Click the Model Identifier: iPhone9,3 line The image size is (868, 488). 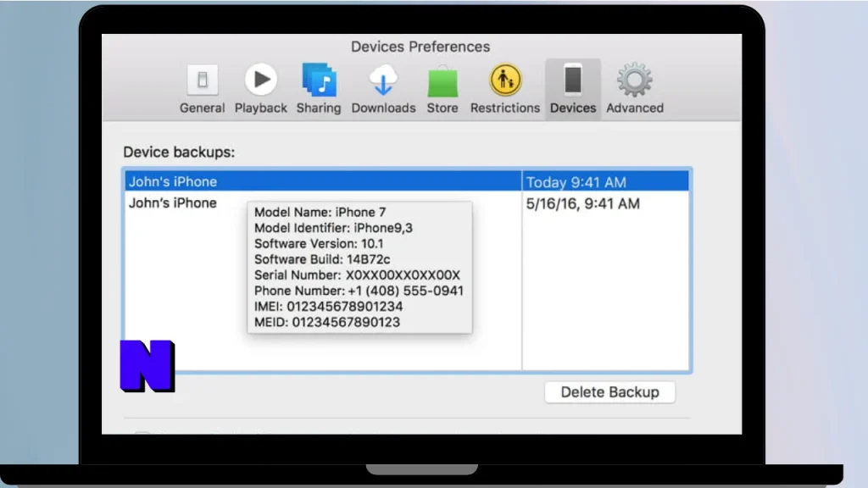tap(333, 228)
